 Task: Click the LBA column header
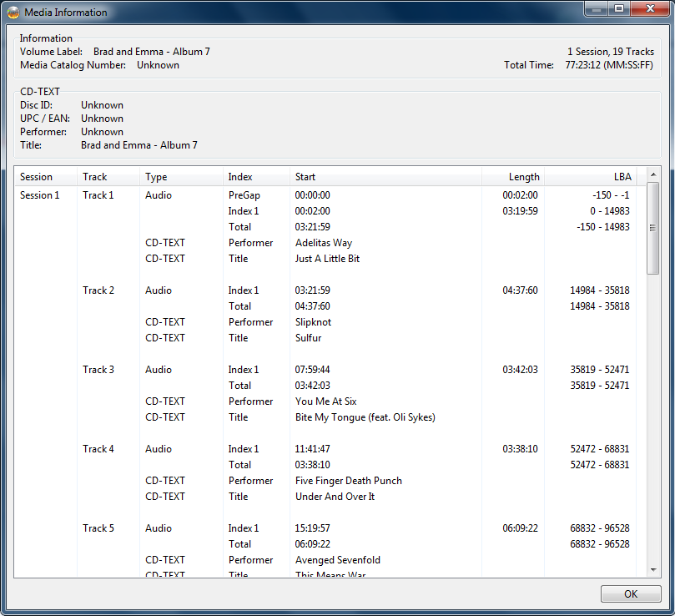pyautogui.click(x=622, y=177)
